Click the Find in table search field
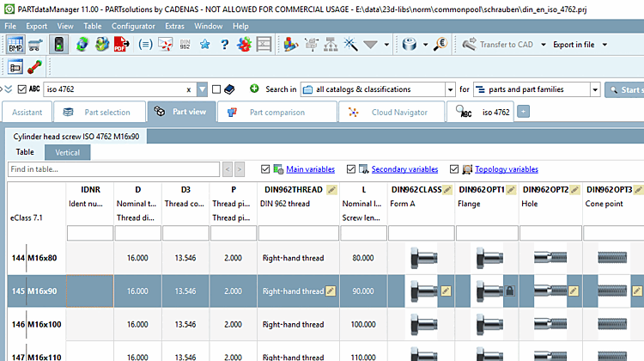 coord(112,169)
